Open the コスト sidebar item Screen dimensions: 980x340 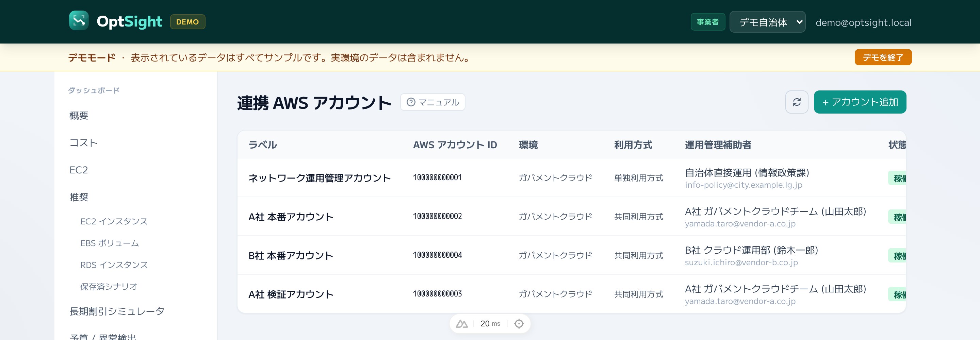[84, 142]
